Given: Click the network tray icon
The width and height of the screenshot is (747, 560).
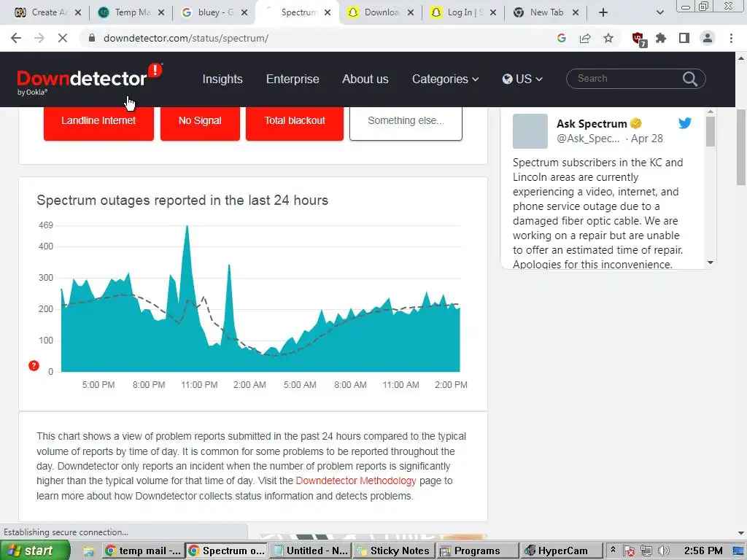Looking at the screenshot, I should [x=646, y=551].
